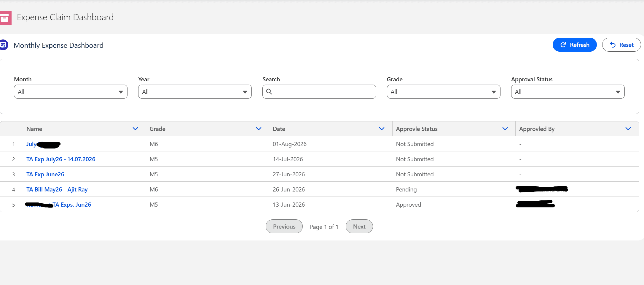
Task: Click the pink Expense Claim archive icon
Action: click(x=5, y=18)
